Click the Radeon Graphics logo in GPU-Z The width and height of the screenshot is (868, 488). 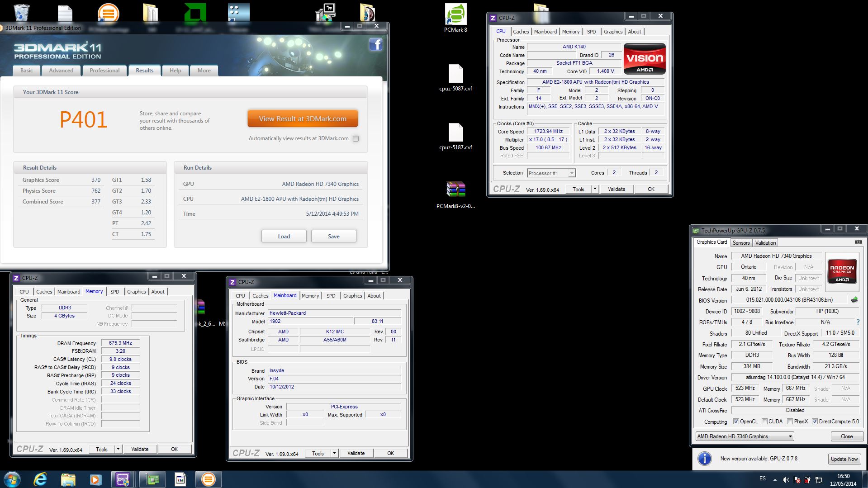[842, 271]
